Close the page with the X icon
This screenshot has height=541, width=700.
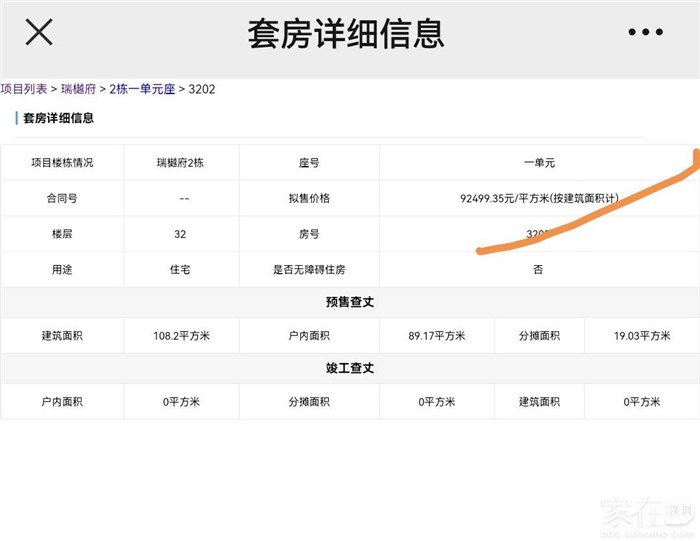[39, 33]
